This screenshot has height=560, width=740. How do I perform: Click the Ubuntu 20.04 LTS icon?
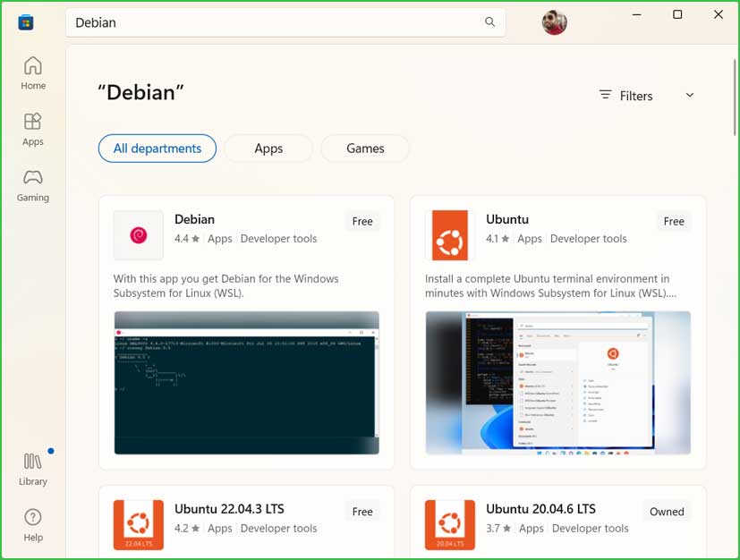click(450, 524)
